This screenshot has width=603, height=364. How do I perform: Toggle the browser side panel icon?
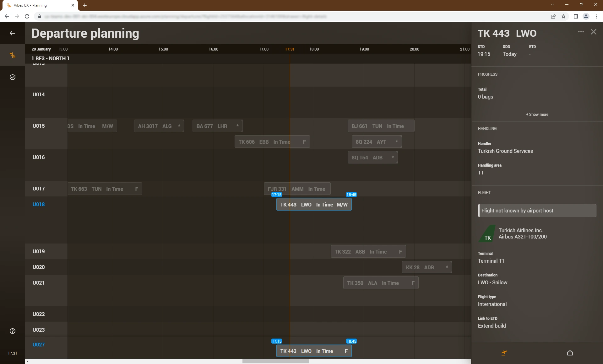[x=576, y=16]
